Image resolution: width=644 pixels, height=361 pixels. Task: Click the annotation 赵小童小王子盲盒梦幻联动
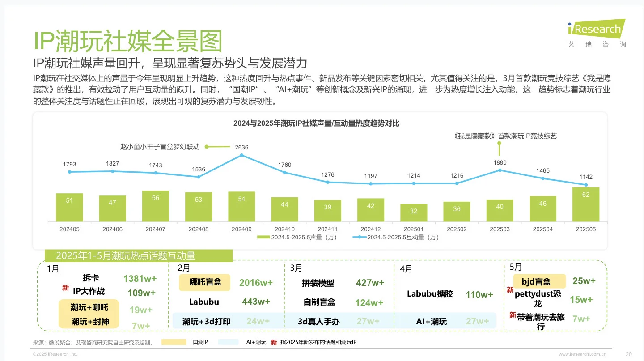[161, 147]
